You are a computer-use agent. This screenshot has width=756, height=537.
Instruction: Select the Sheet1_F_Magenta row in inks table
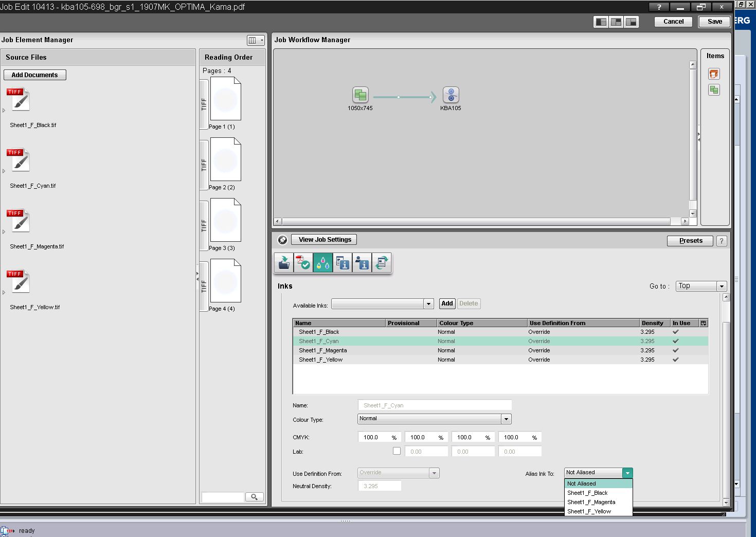[x=500, y=350]
